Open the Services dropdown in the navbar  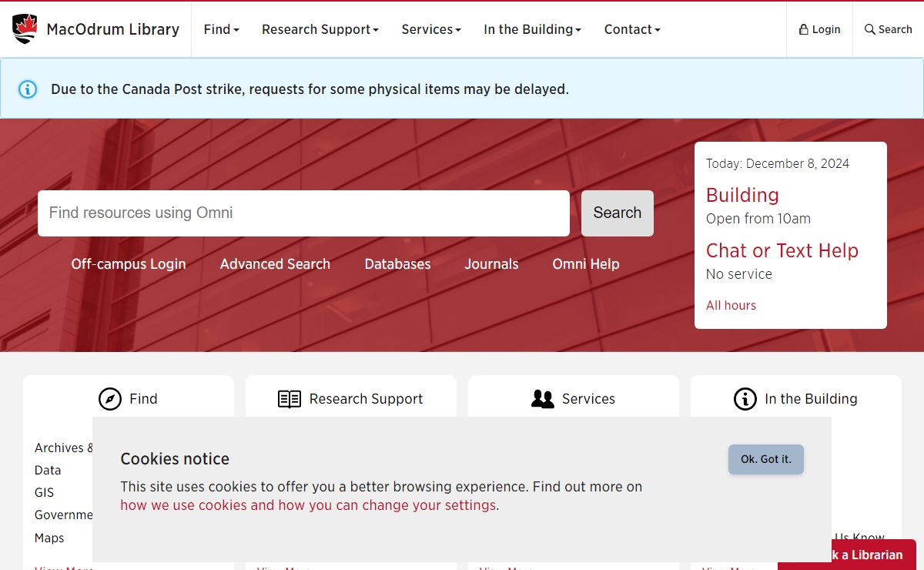click(x=431, y=29)
